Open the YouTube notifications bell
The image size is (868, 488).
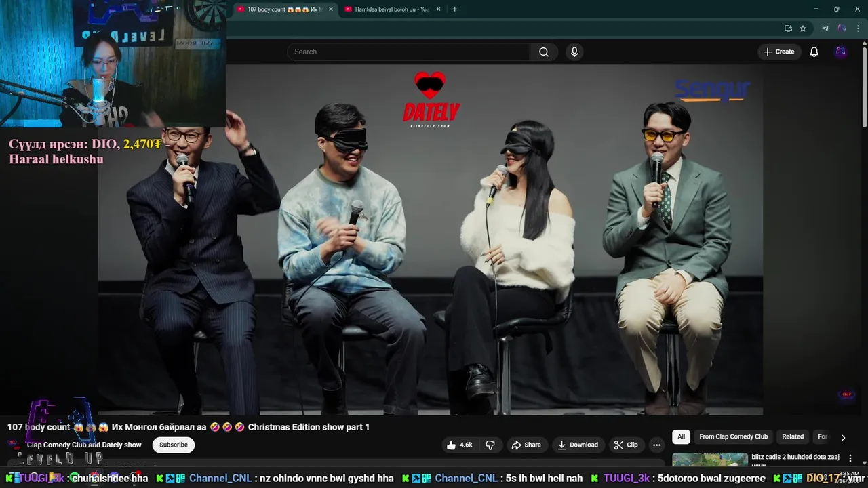tap(814, 52)
